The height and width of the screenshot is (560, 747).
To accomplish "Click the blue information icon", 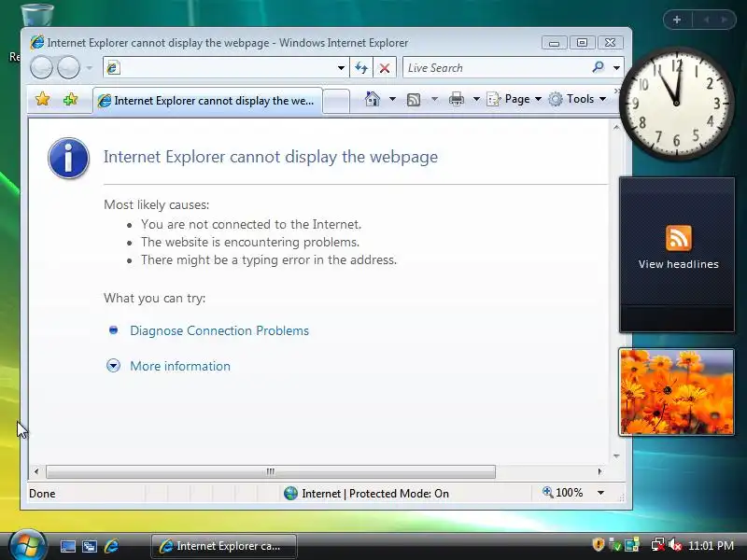I will (68, 158).
